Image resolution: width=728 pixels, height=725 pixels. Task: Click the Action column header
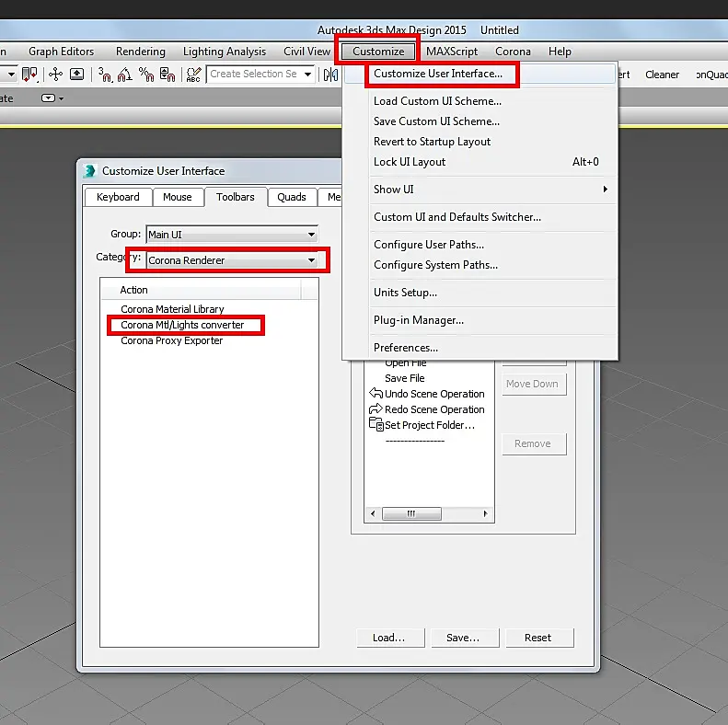(x=201, y=290)
